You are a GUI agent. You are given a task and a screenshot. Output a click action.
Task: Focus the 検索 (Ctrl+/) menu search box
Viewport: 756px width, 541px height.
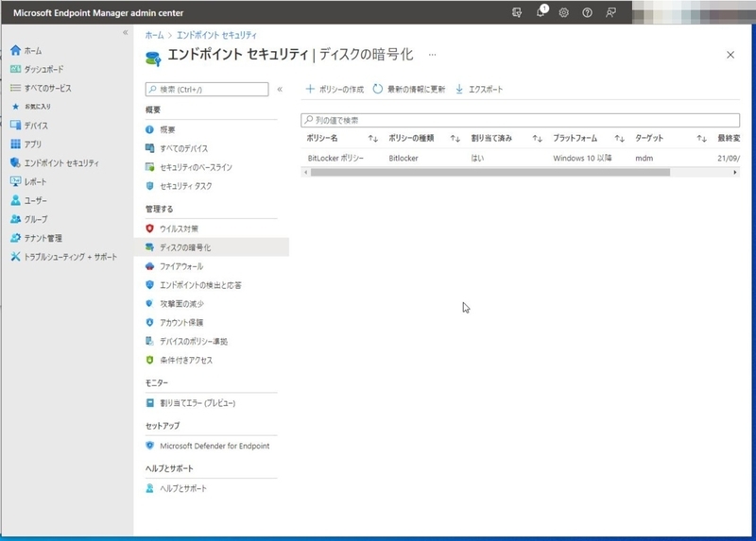tap(207, 89)
